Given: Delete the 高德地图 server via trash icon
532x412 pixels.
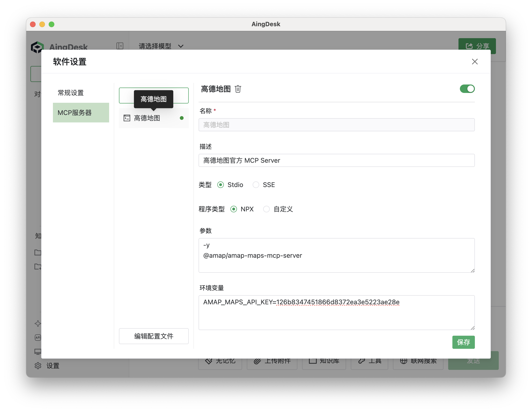Looking at the screenshot, I should (x=238, y=89).
